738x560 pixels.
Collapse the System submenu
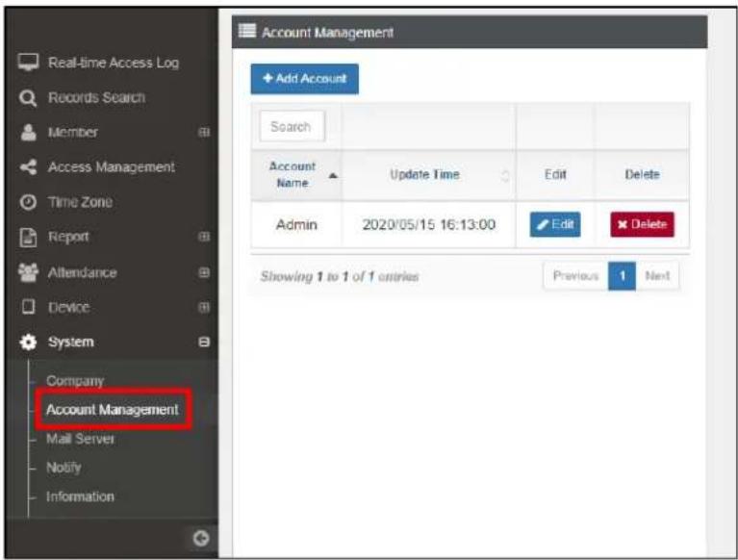(204, 342)
